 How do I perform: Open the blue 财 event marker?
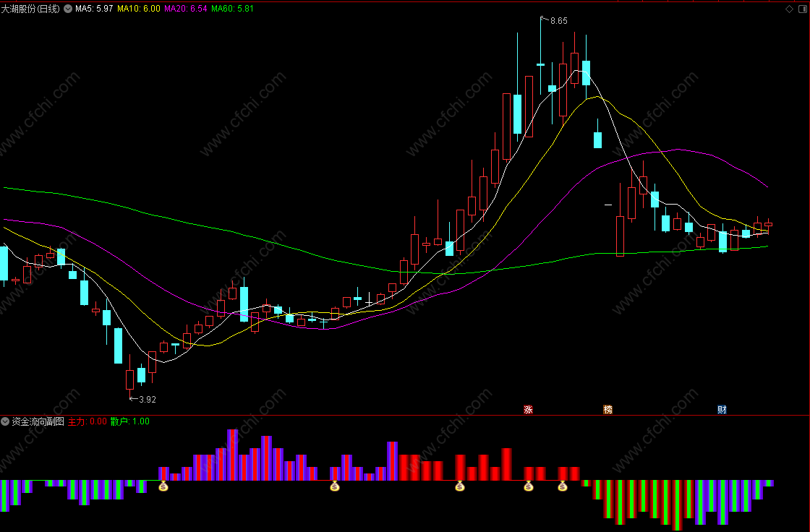[x=722, y=410]
